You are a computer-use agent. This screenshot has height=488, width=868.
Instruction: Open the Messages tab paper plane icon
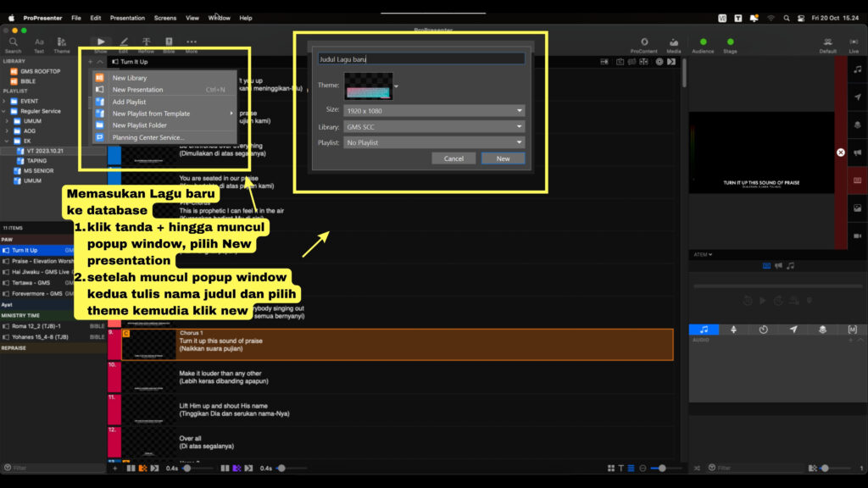pyautogui.click(x=793, y=330)
